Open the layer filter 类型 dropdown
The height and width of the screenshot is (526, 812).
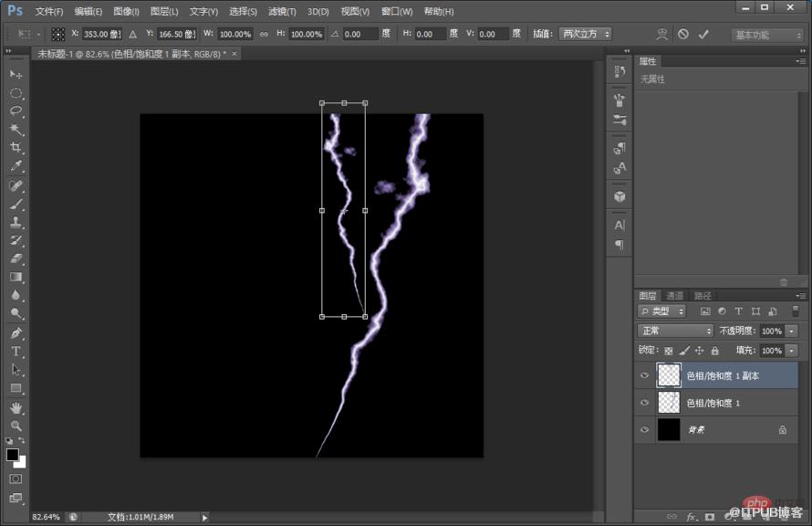coord(661,311)
